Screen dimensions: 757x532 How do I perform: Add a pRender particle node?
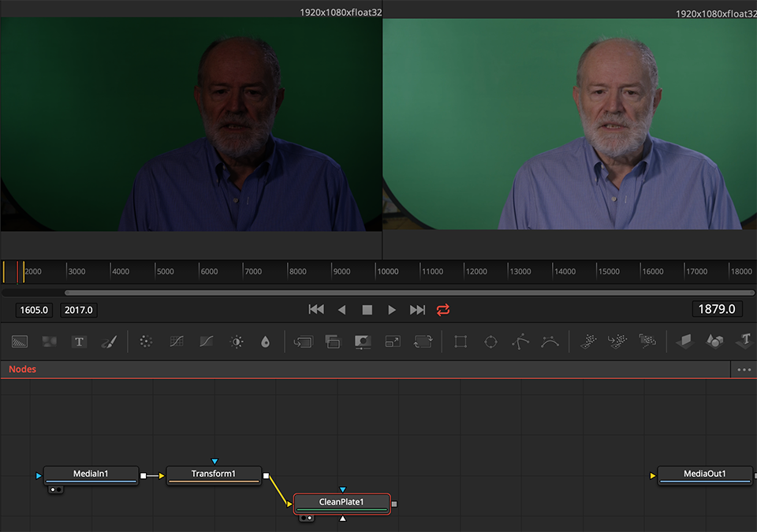pos(647,342)
